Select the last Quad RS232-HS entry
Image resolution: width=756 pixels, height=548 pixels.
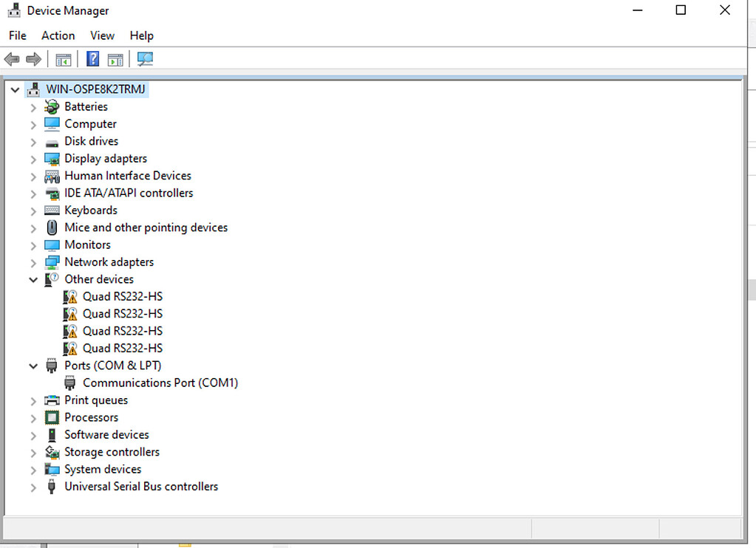[122, 349]
